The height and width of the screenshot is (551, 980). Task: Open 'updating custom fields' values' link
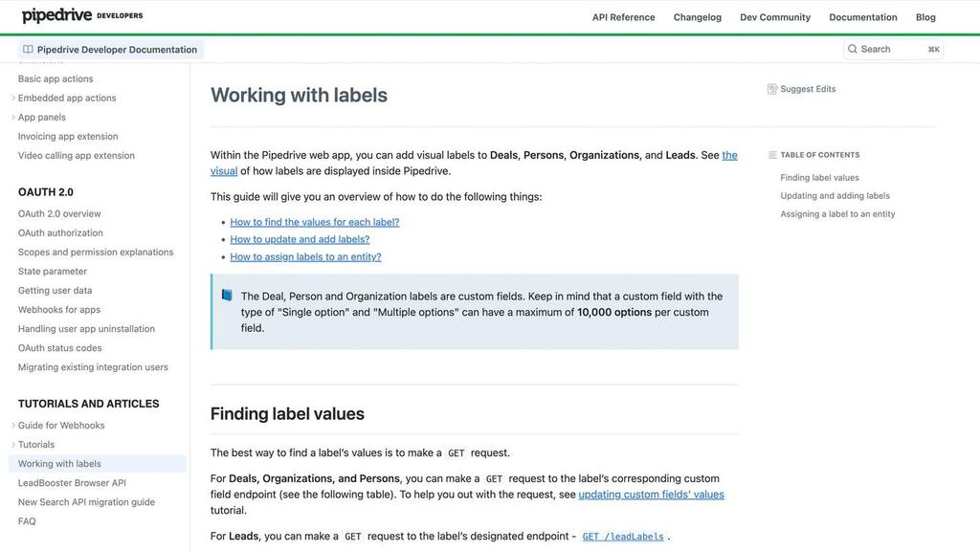[651, 495]
